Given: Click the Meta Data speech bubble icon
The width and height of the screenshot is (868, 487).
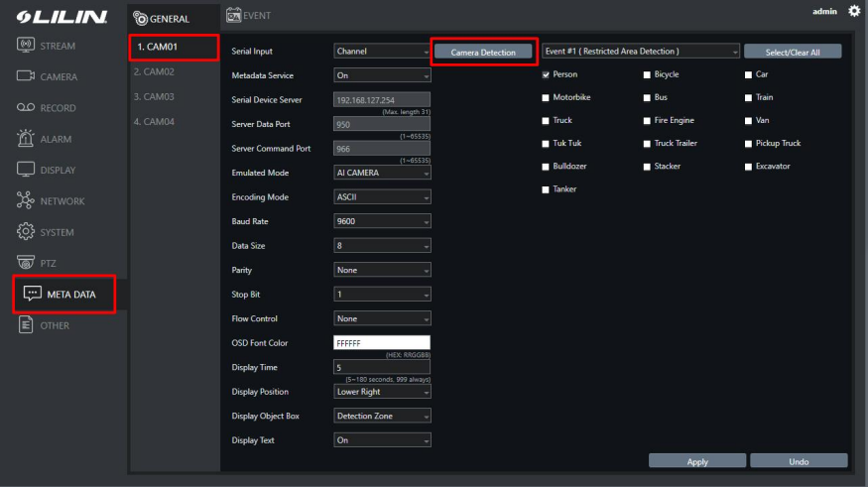Looking at the screenshot, I should (x=32, y=294).
